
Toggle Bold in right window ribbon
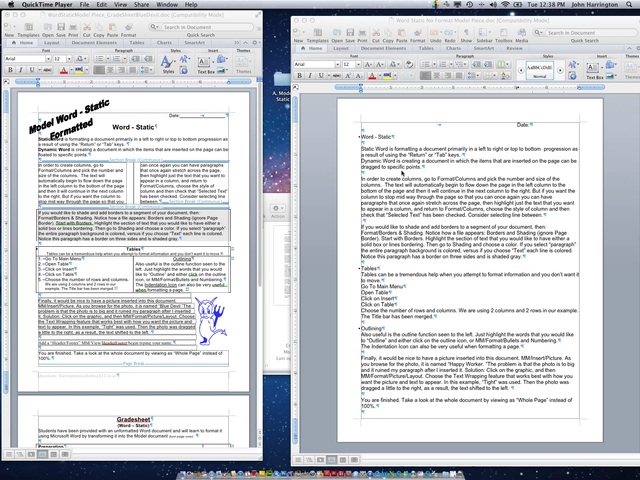[299, 76]
